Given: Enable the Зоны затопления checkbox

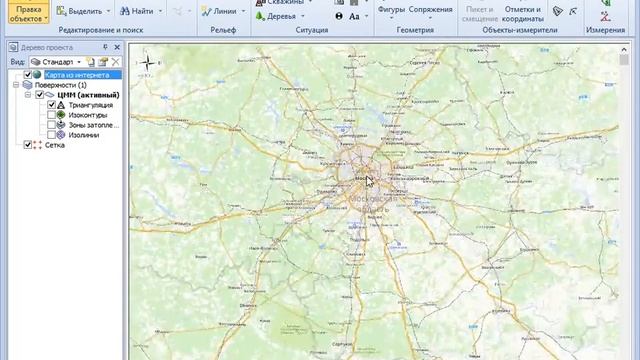Looking at the screenshot, I should 51,124.
